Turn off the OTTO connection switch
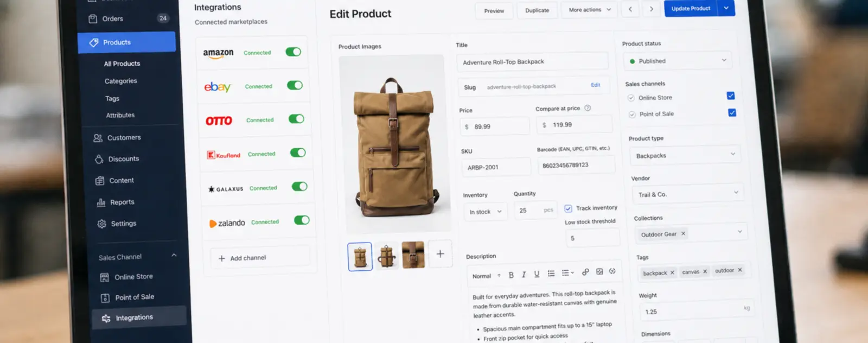The width and height of the screenshot is (868, 343). click(x=296, y=119)
